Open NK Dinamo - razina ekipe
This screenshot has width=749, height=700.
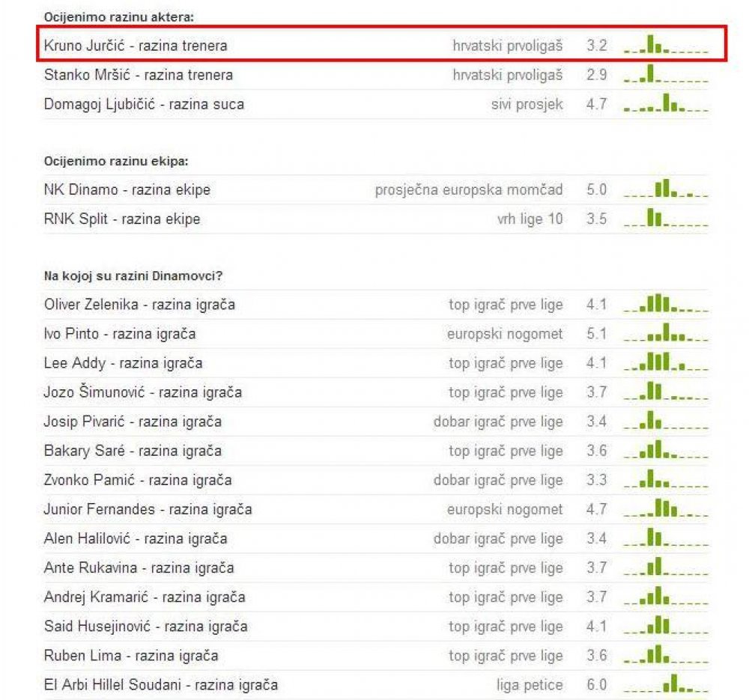(x=127, y=189)
